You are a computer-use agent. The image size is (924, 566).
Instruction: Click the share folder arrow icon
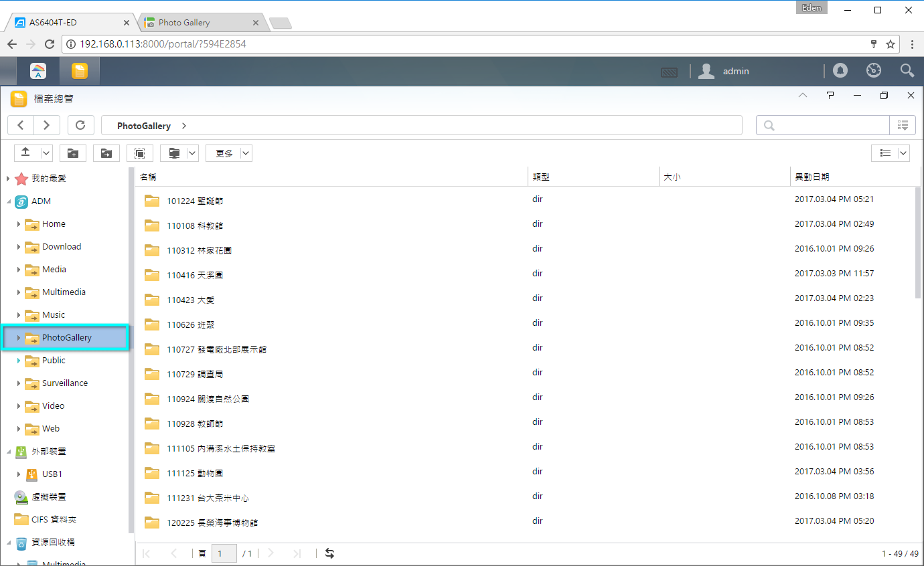[106, 153]
